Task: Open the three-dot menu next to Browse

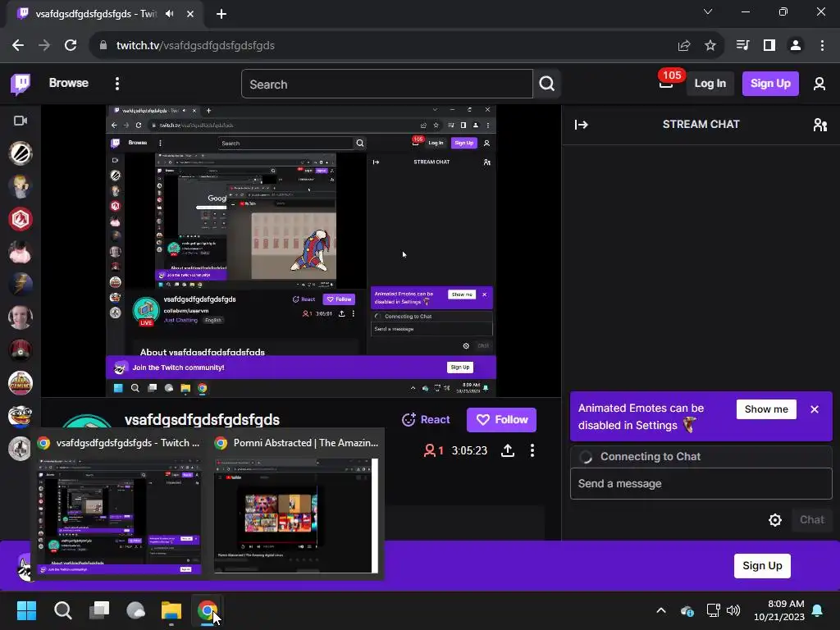Action: pyautogui.click(x=117, y=84)
